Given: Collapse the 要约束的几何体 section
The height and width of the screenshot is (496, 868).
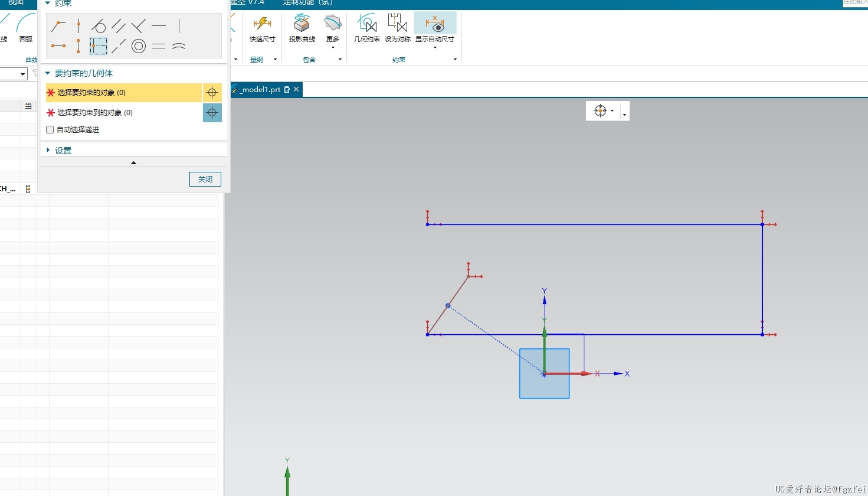Looking at the screenshot, I should (x=48, y=73).
